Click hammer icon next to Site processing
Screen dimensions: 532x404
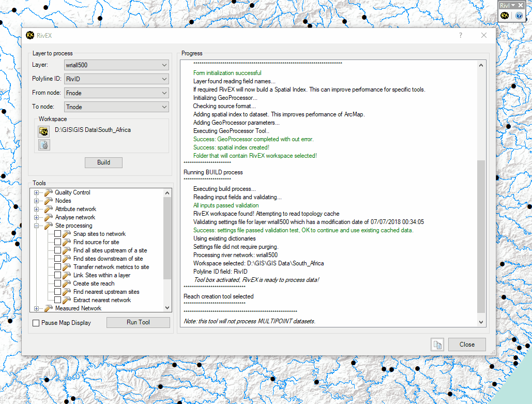49,226
